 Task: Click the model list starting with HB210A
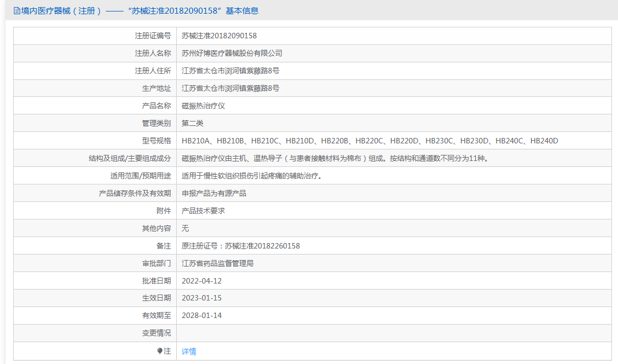(x=369, y=141)
